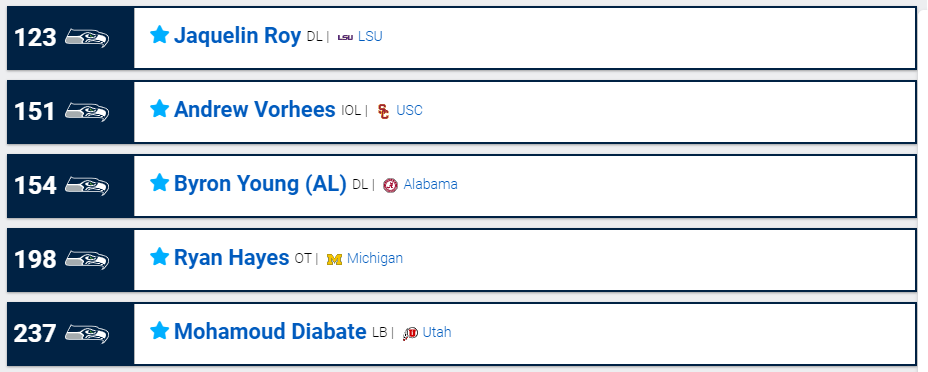Viewport: 928px width, 372px height.
Task: Open Byron Young (AL) player link
Action: [260, 184]
